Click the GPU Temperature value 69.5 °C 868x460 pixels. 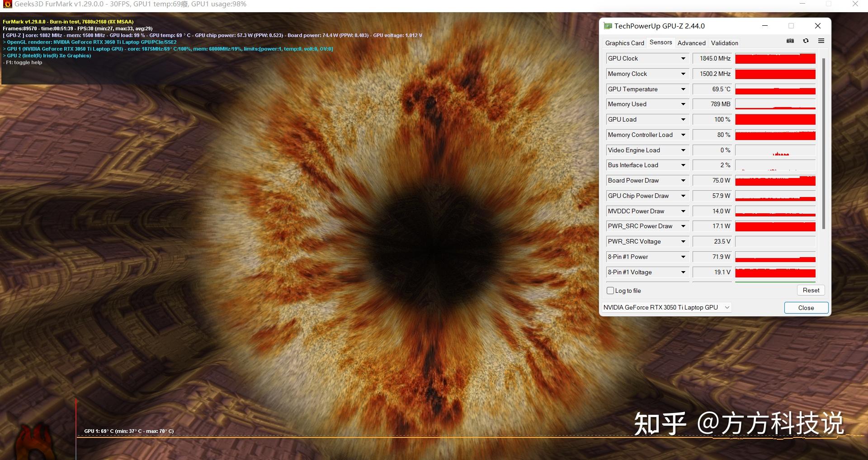coord(712,89)
